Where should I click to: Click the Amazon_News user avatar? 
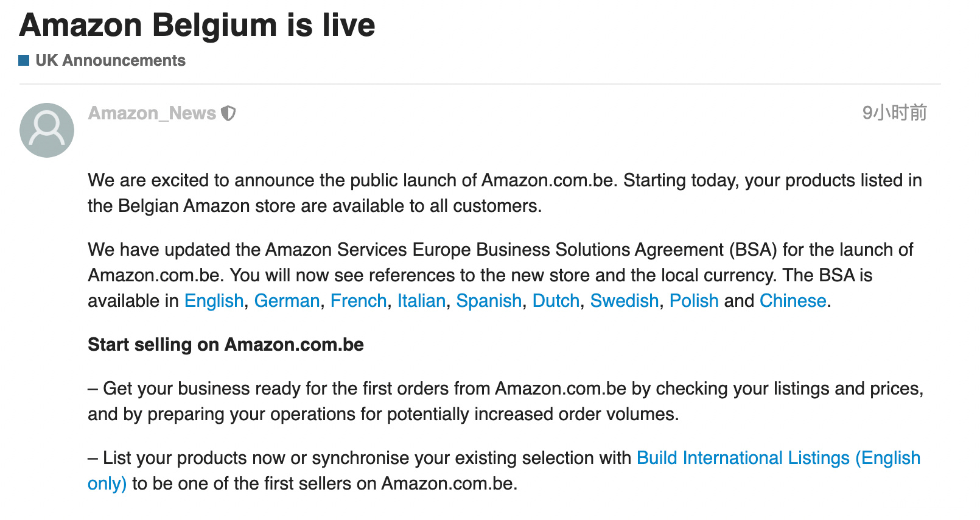click(47, 130)
